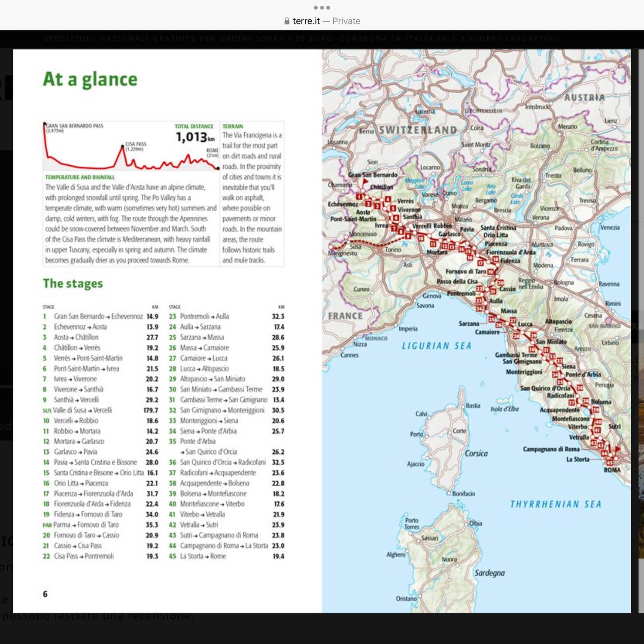Tap stage 1 Gran San Bernardo → Echevennoz
644x644 pixels.
[x=100, y=316]
